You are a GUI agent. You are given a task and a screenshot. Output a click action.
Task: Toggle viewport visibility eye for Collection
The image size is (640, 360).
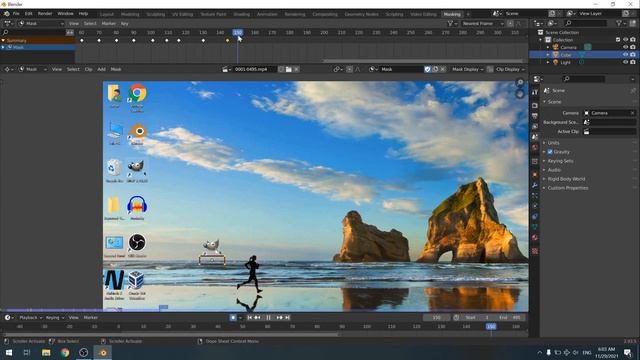tap(625, 40)
